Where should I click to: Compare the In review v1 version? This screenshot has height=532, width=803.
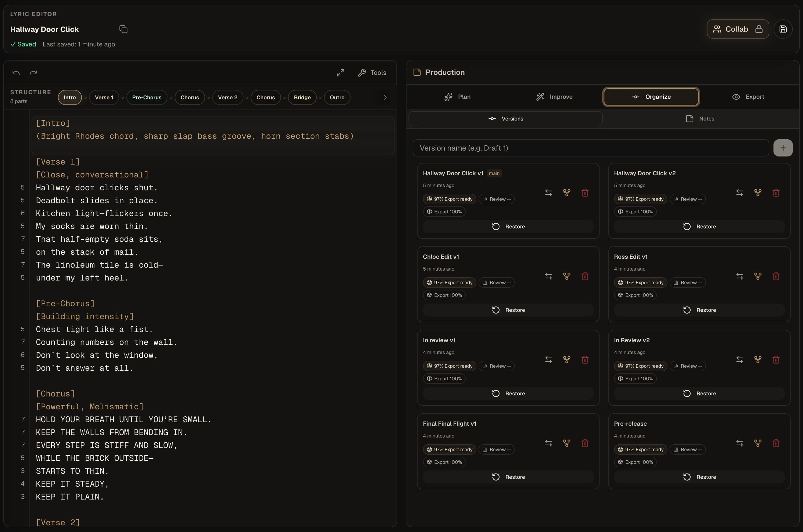(549, 360)
